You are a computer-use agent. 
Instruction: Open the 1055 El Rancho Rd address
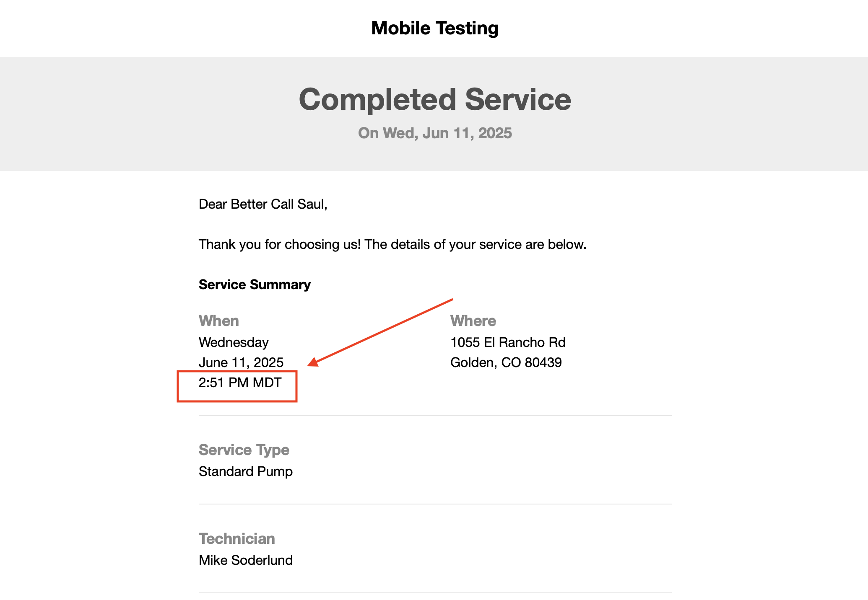508,342
